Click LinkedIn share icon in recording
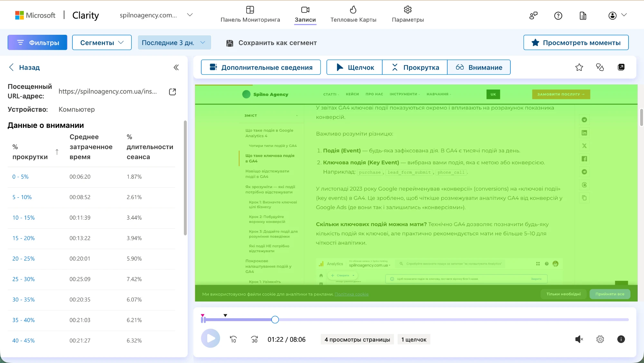Screen dimensions: 644x363 pos(584,133)
